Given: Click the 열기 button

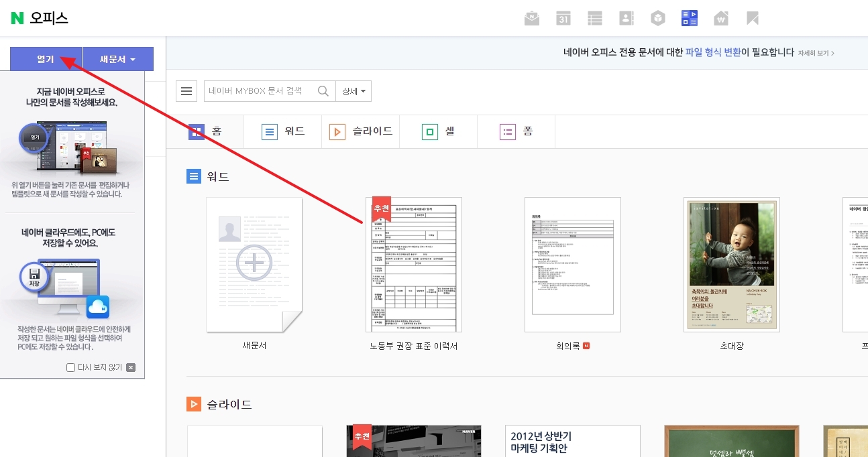Looking at the screenshot, I should tap(45, 59).
